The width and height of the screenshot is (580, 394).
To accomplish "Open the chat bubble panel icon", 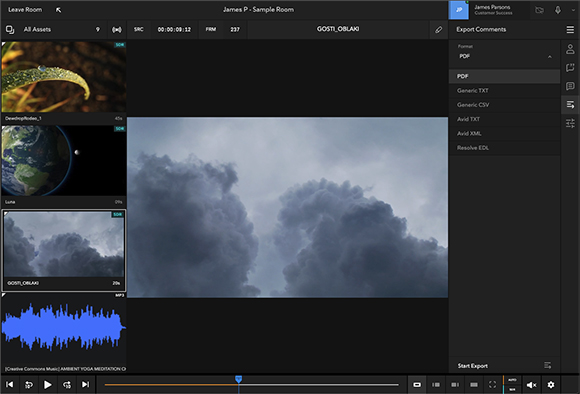I will point(570,67).
